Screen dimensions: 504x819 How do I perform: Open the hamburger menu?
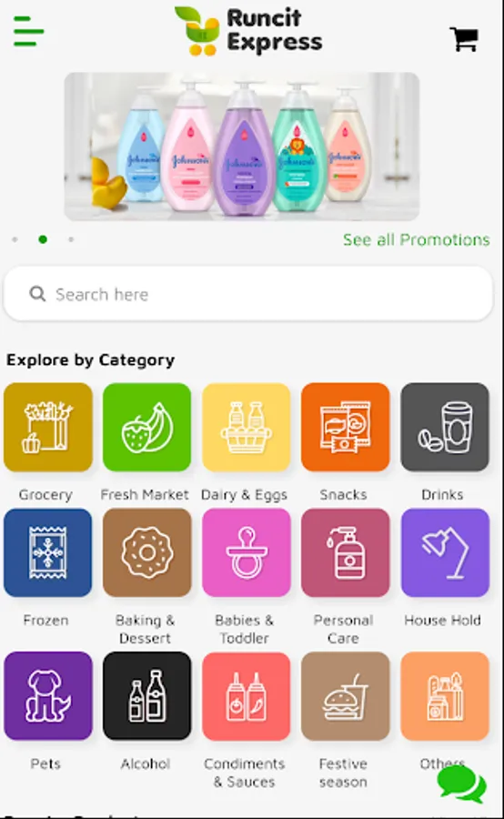coord(29,31)
